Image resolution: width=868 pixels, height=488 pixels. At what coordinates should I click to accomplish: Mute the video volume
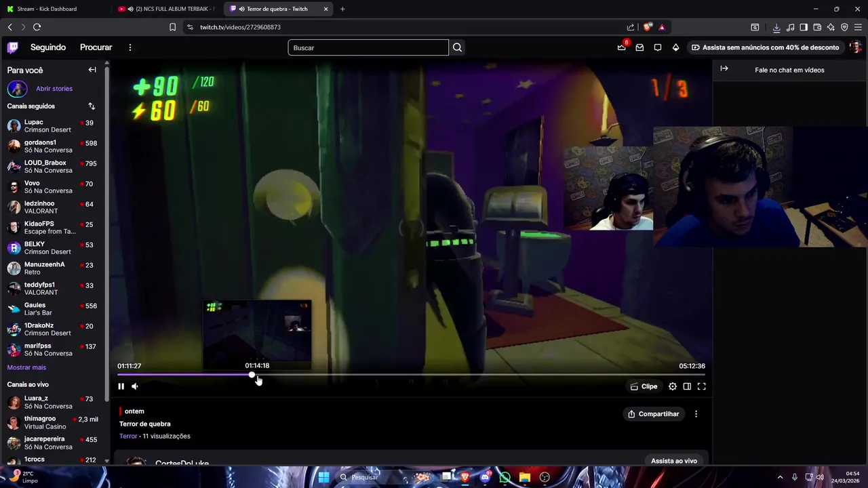(135, 386)
